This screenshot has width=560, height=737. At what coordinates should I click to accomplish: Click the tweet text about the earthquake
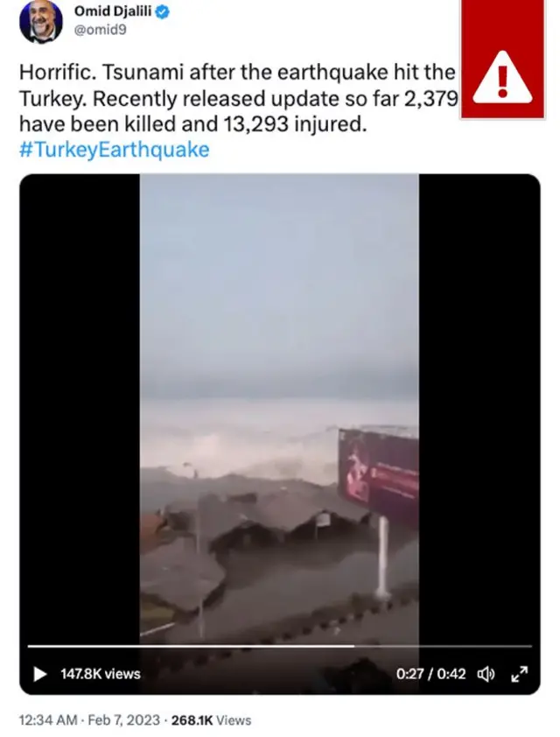tap(238, 98)
